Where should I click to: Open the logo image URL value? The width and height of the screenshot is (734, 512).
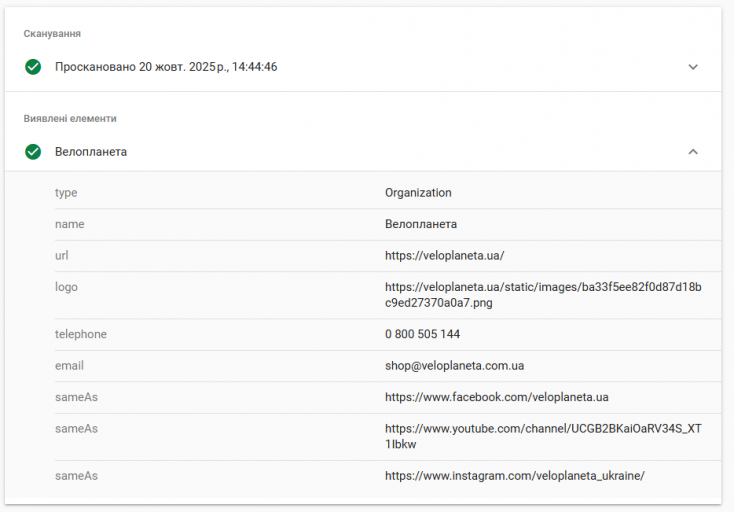(544, 294)
